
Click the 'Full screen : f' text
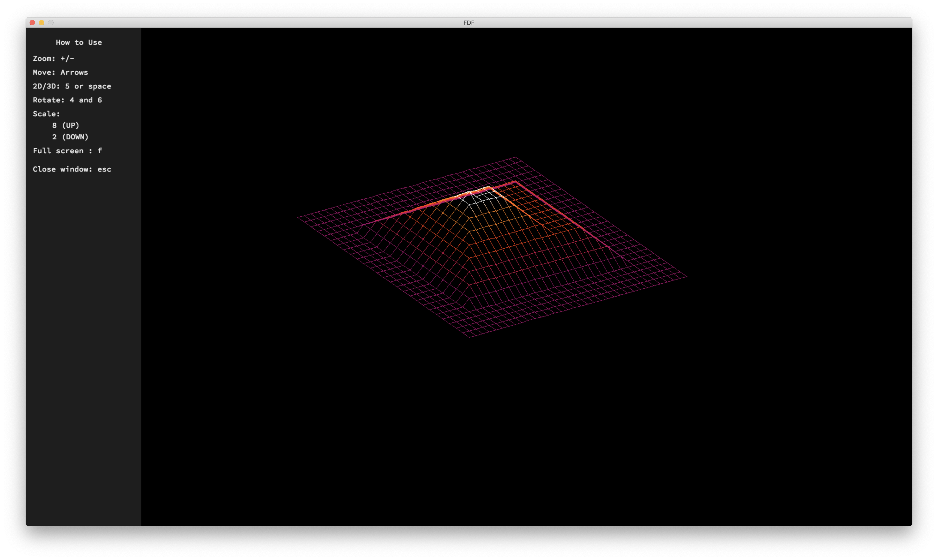[67, 151]
